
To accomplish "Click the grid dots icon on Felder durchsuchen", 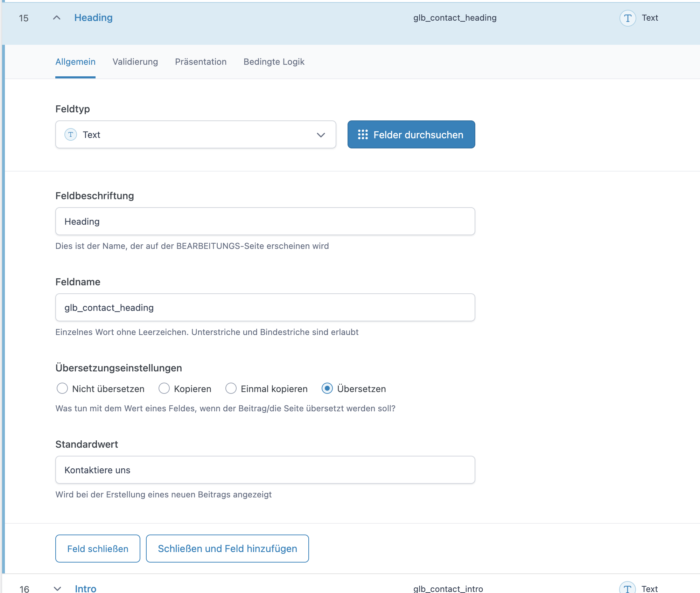I will (363, 135).
